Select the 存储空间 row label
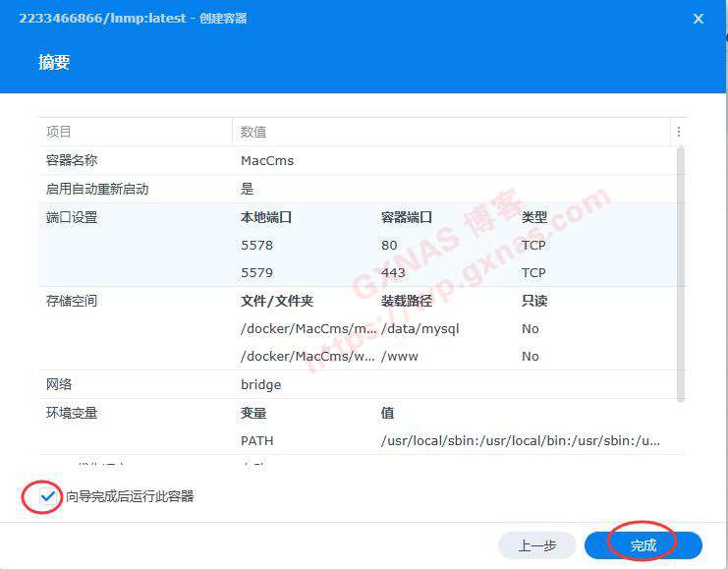 [72, 301]
